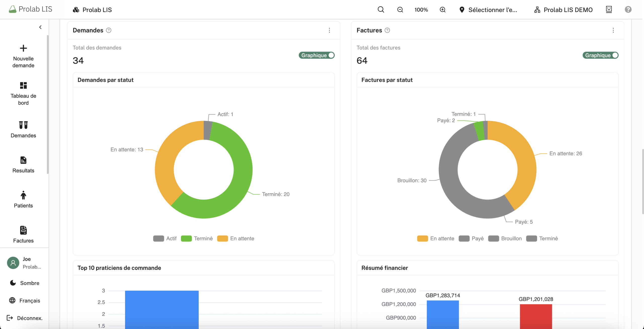
Task: Toggle Terminé series in Demandes legend
Action: 197,238
